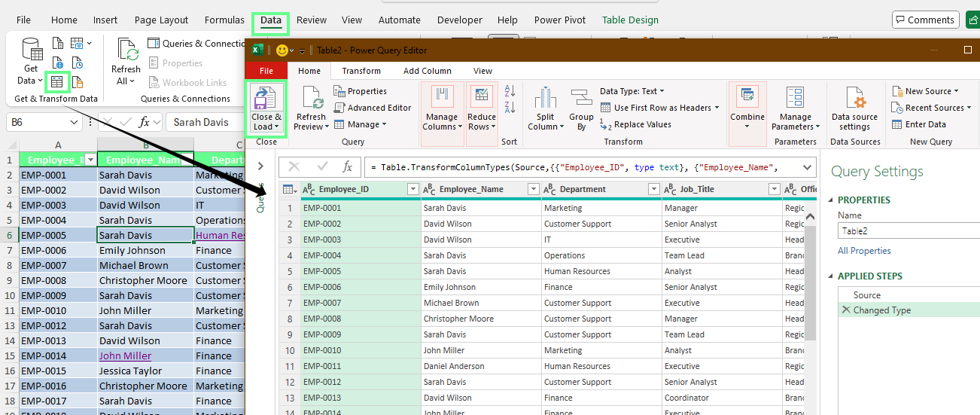The image size is (980, 415).
Task: Click the John Miller hyperlink in row 15
Action: click(125, 355)
